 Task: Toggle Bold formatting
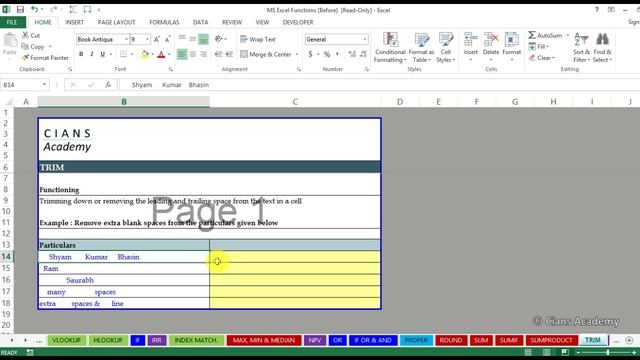pyautogui.click(x=81, y=54)
